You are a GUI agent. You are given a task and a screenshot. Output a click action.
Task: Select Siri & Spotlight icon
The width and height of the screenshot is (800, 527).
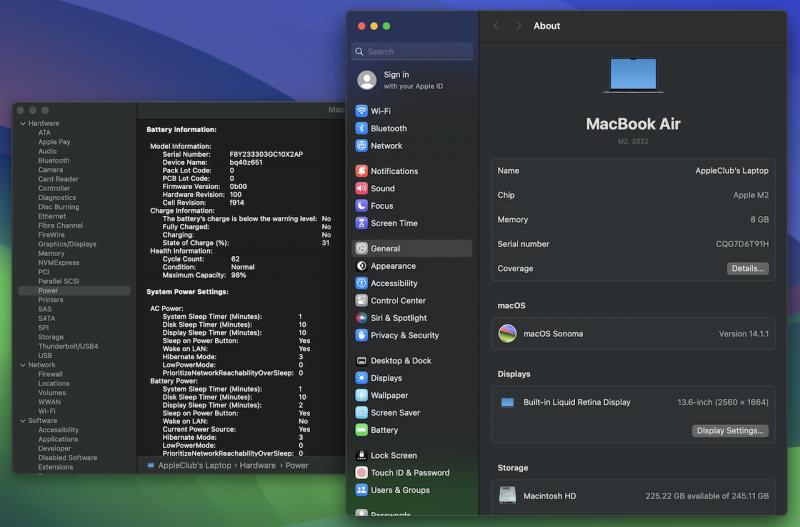pyautogui.click(x=361, y=318)
